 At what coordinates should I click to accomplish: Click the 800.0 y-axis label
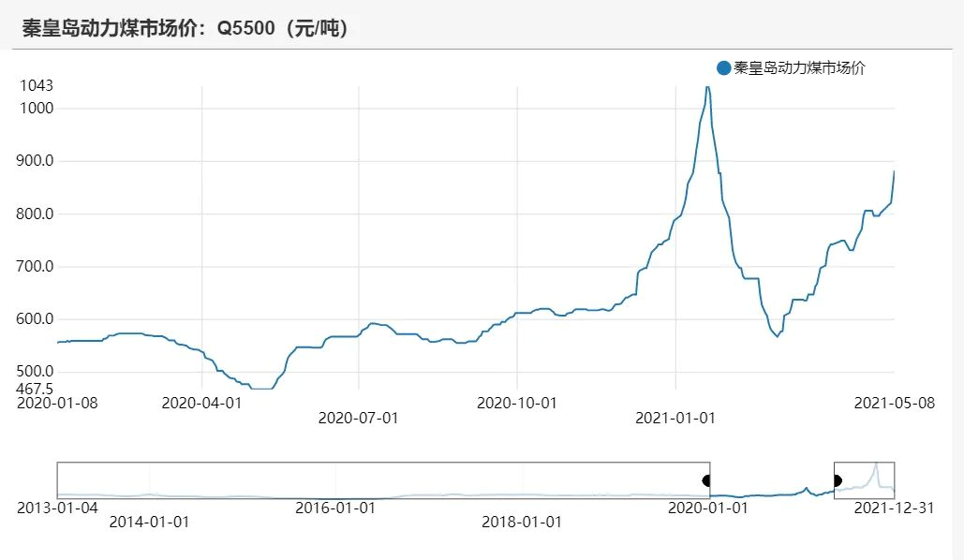point(35,214)
